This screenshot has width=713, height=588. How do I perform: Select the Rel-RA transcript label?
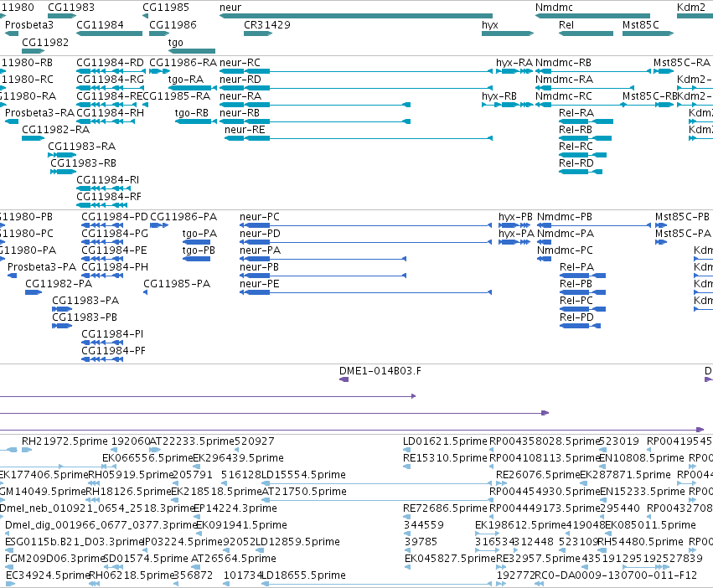coord(576,113)
